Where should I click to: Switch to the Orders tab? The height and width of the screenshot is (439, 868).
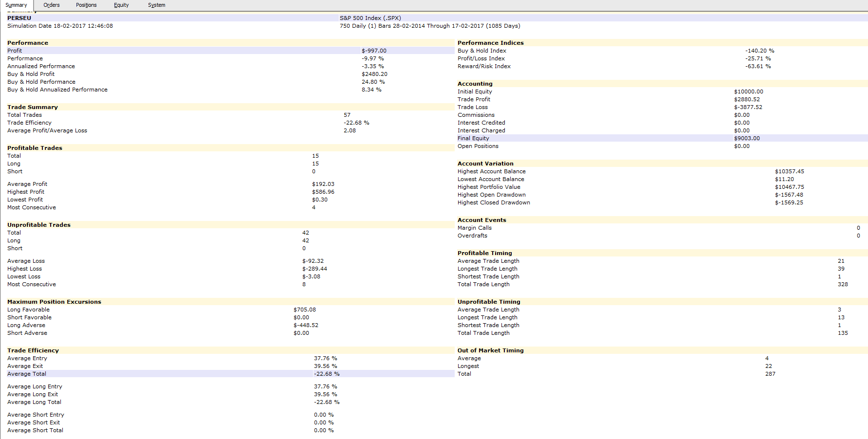(x=51, y=5)
